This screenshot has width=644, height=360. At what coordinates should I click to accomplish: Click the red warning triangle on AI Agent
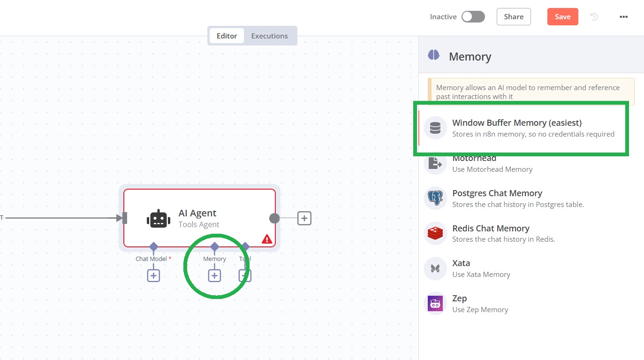(x=267, y=239)
